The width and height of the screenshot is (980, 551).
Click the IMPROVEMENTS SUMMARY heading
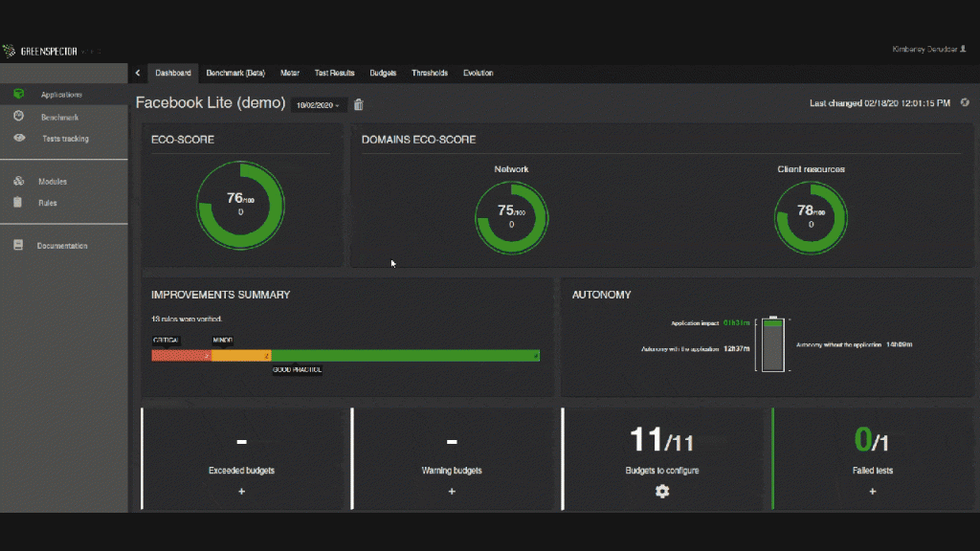221,295
